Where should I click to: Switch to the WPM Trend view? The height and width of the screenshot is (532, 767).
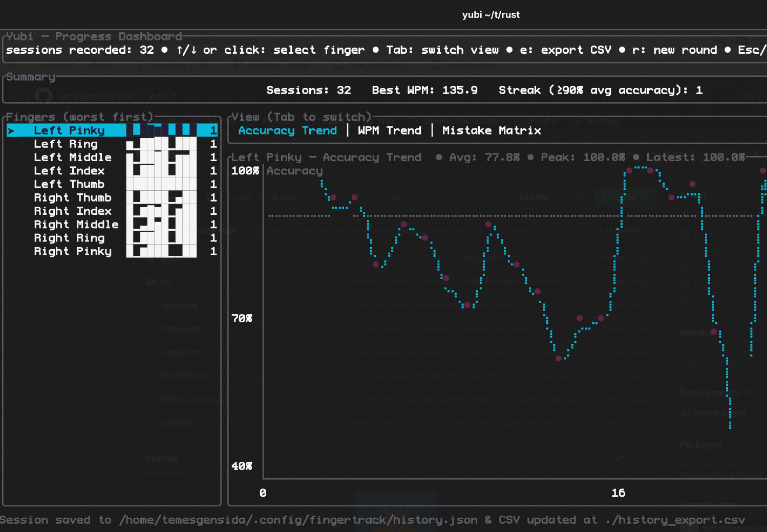pyautogui.click(x=390, y=130)
